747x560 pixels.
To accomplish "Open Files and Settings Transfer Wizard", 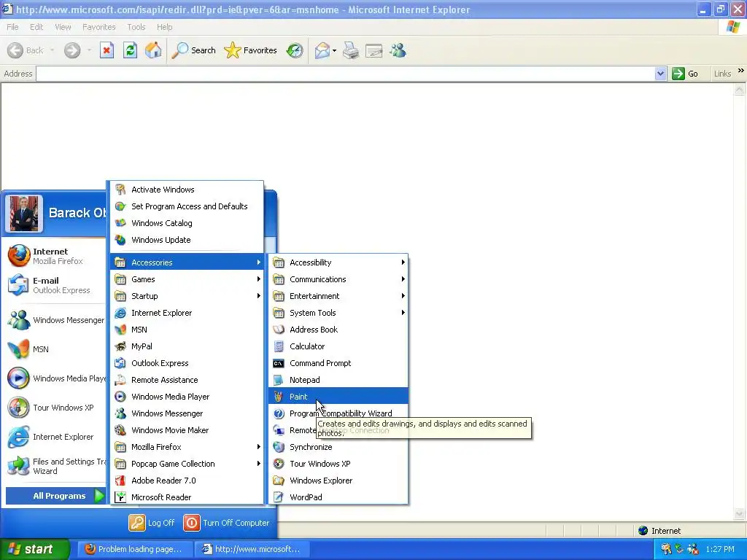I will 55,466.
